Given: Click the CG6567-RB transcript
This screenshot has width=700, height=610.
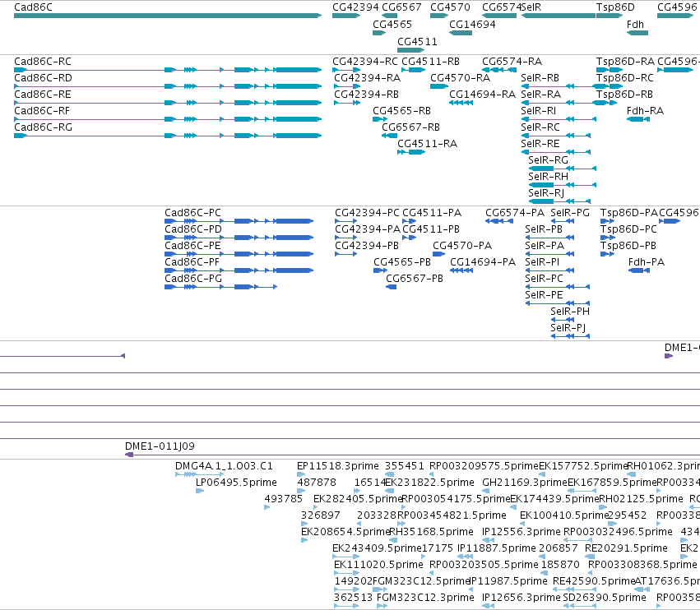Looking at the screenshot, I should point(389,136).
